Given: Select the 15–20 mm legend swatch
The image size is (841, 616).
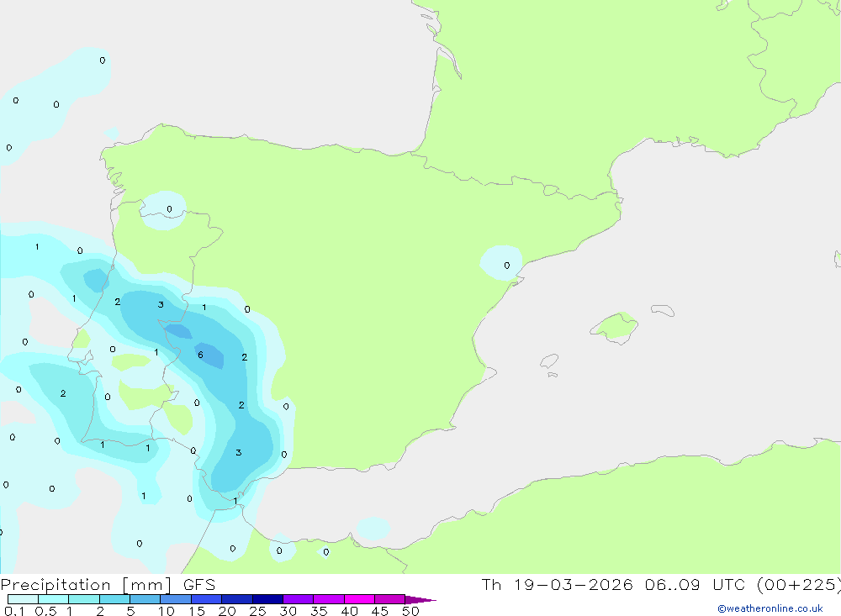Looking at the screenshot, I should (206, 599).
